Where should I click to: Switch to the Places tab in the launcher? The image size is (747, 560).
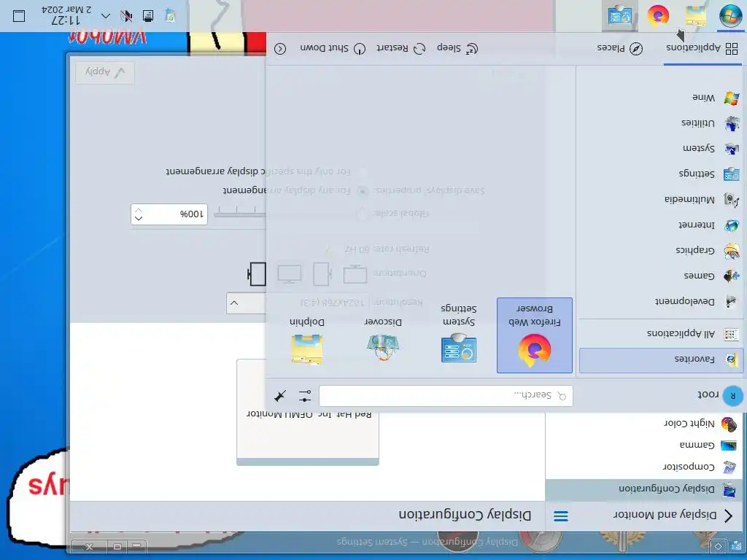(x=620, y=48)
